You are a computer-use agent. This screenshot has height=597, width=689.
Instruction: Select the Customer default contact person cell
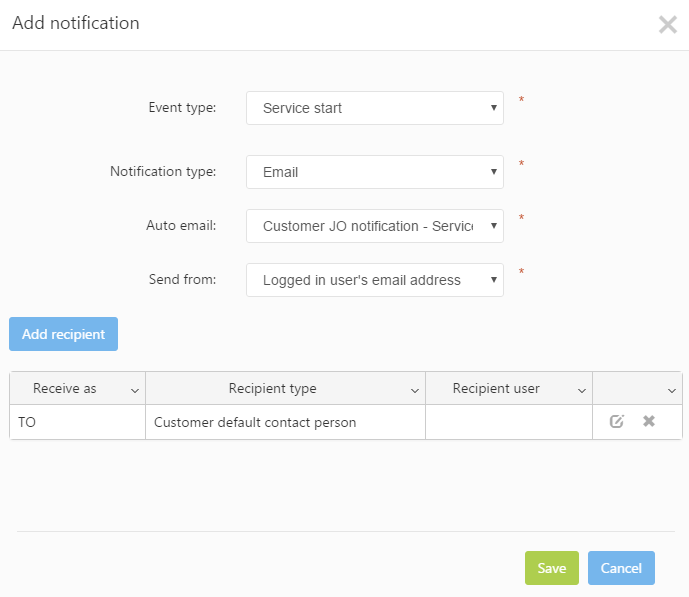tap(284, 422)
